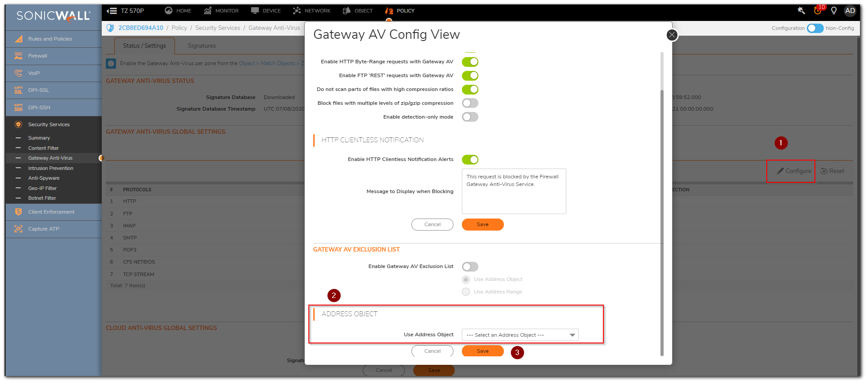Open the AD user avatar menu
868x384 pixels.
pyautogui.click(x=850, y=11)
